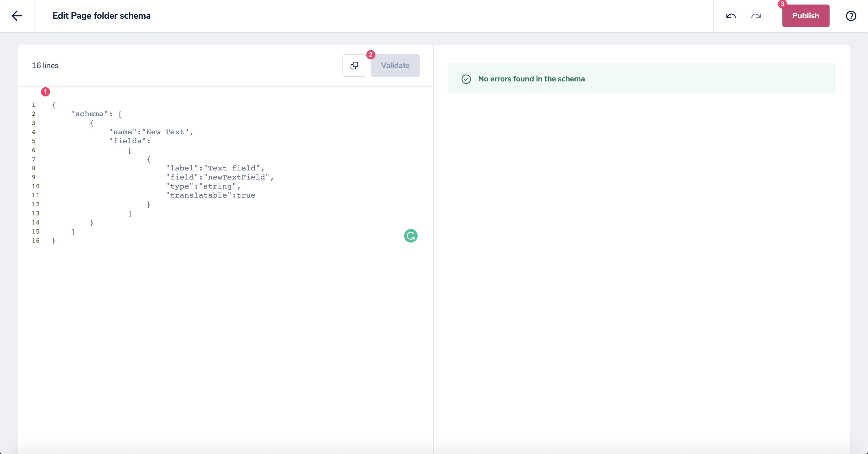Click the back arrow icon
The height and width of the screenshot is (454, 868).
click(16, 16)
